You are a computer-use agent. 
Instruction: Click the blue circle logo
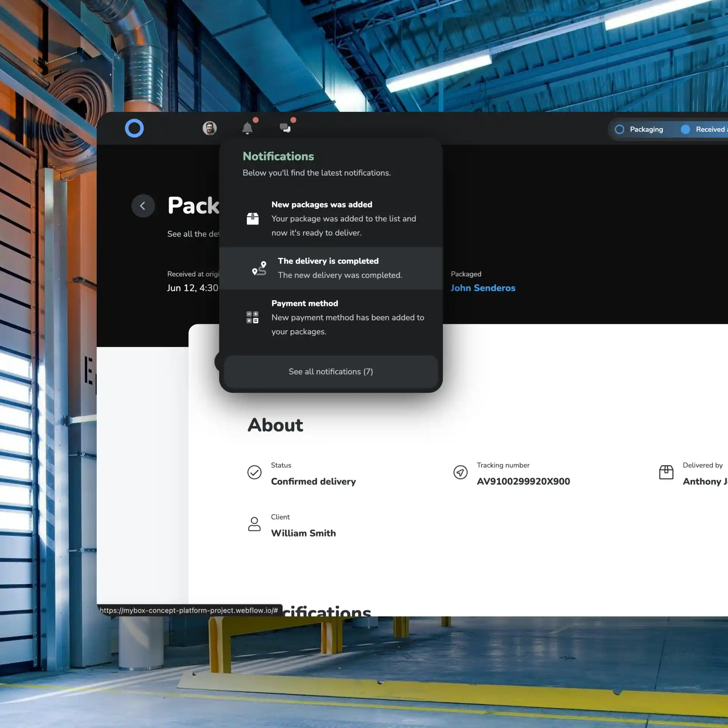coord(134,128)
